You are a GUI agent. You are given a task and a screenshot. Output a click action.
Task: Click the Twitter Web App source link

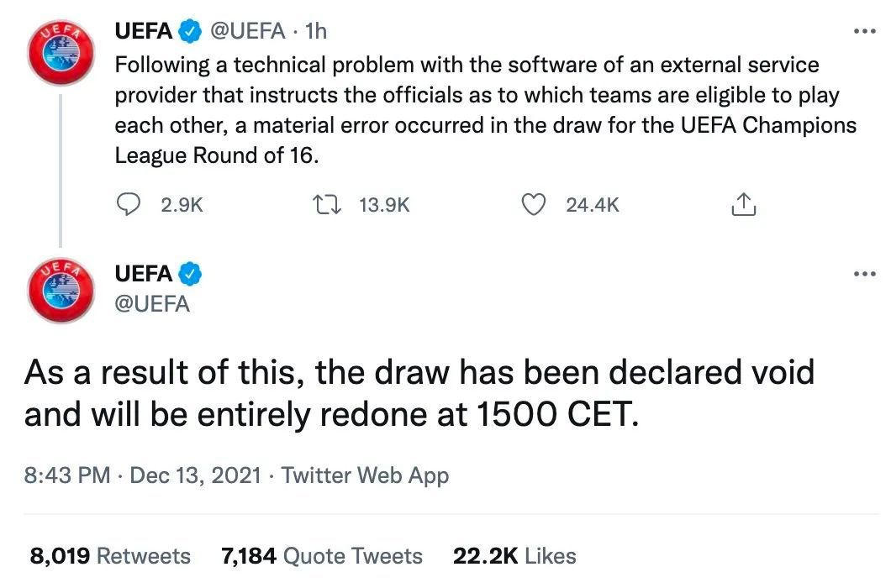pyautogui.click(x=365, y=475)
